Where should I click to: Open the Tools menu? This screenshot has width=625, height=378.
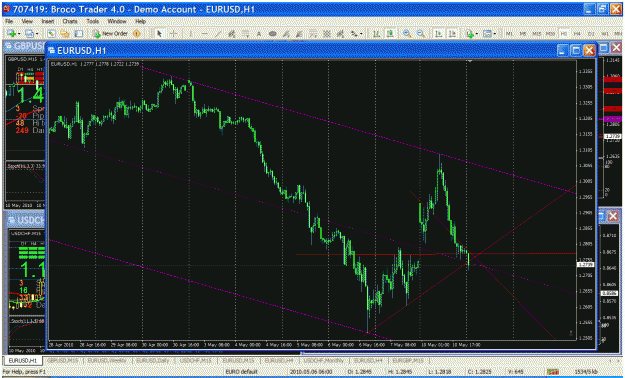coord(92,21)
